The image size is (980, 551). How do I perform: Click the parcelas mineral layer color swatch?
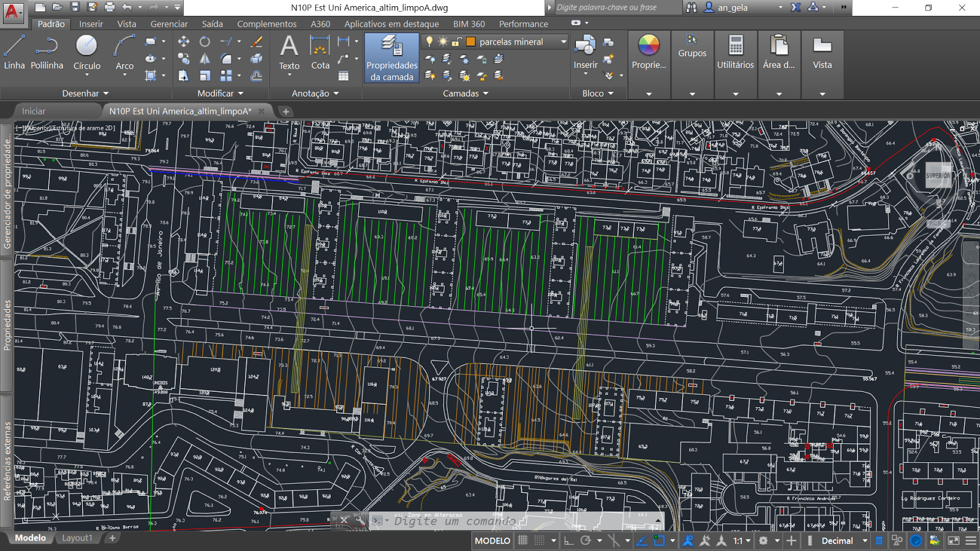pos(470,42)
